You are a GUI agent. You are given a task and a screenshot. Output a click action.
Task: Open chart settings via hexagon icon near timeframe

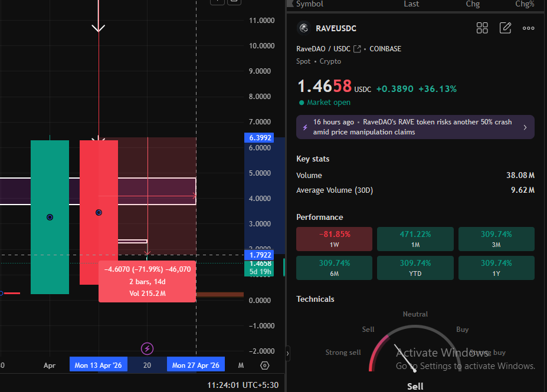point(264,365)
